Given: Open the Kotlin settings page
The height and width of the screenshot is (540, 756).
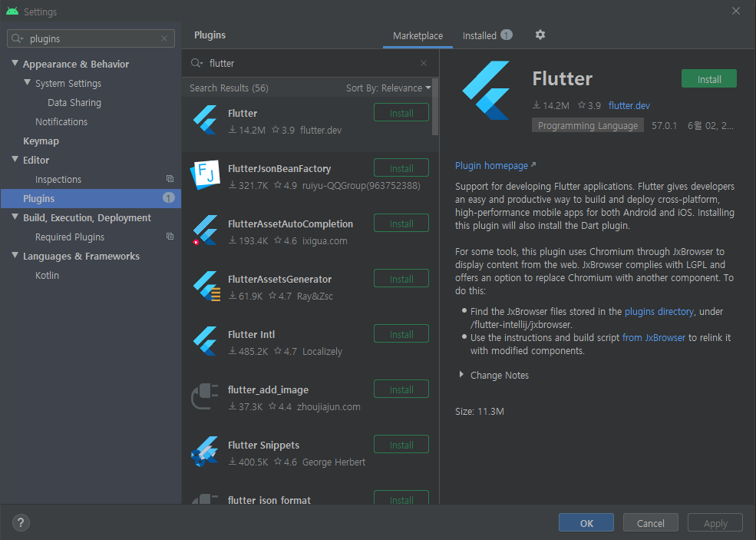Looking at the screenshot, I should point(48,275).
